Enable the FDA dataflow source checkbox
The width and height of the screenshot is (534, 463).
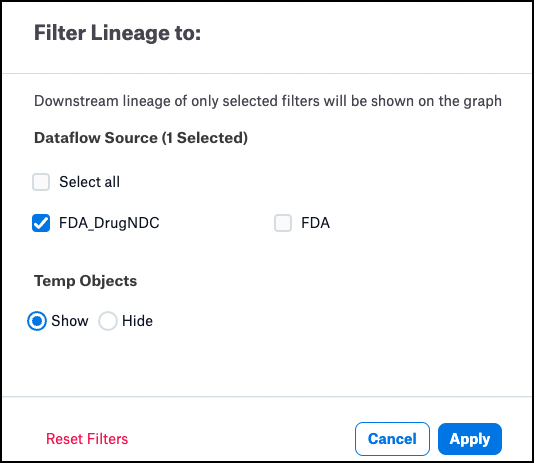[283, 223]
